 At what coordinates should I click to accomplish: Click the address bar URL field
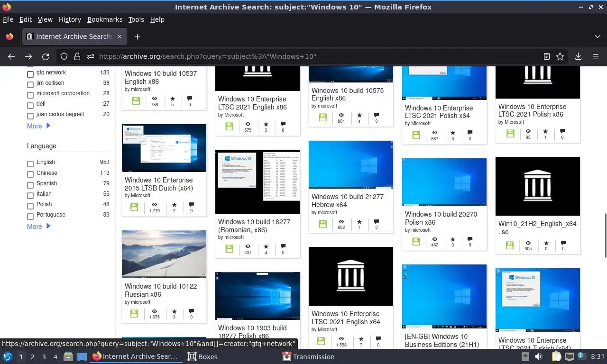[x=318, y=56]
